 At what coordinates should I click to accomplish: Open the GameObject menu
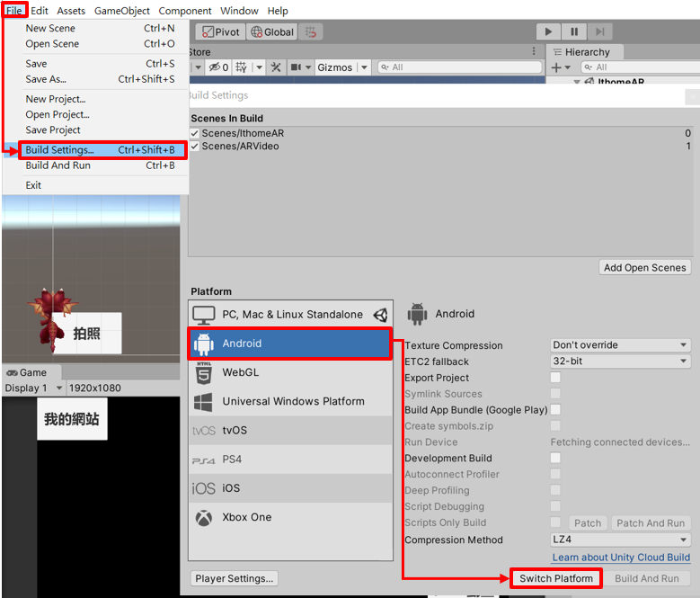(122, 10)
